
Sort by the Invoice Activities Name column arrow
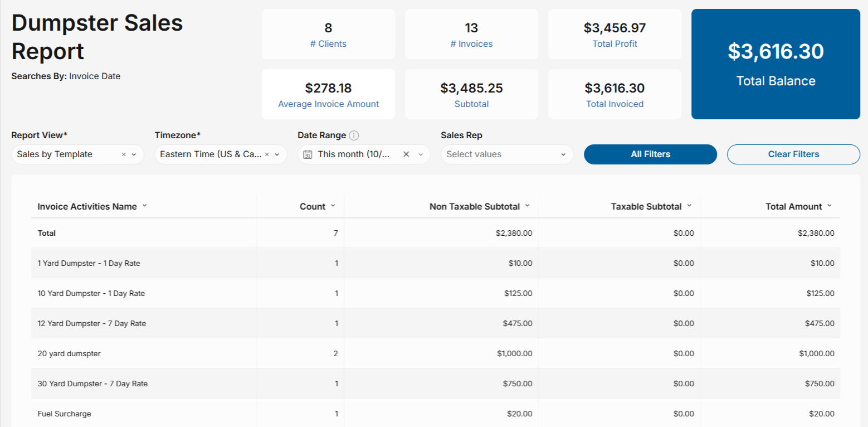tap(145, 206)
